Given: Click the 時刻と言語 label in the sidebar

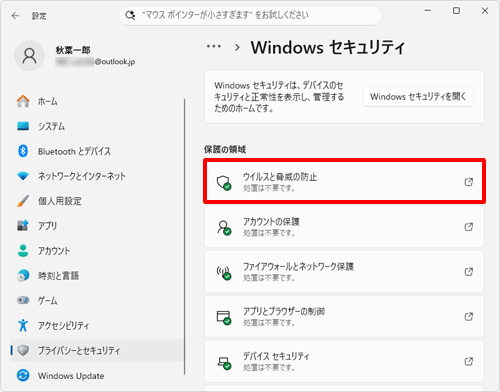Looking at the screenshot, I should (x=58, y=276).
